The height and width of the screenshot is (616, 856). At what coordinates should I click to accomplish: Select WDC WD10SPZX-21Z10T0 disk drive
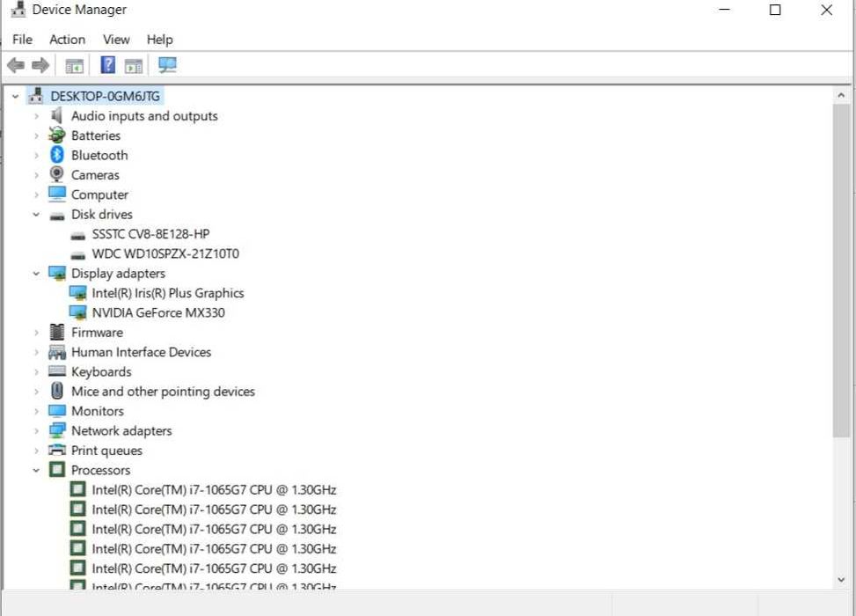pyautogui.click(x=165, y=253)
